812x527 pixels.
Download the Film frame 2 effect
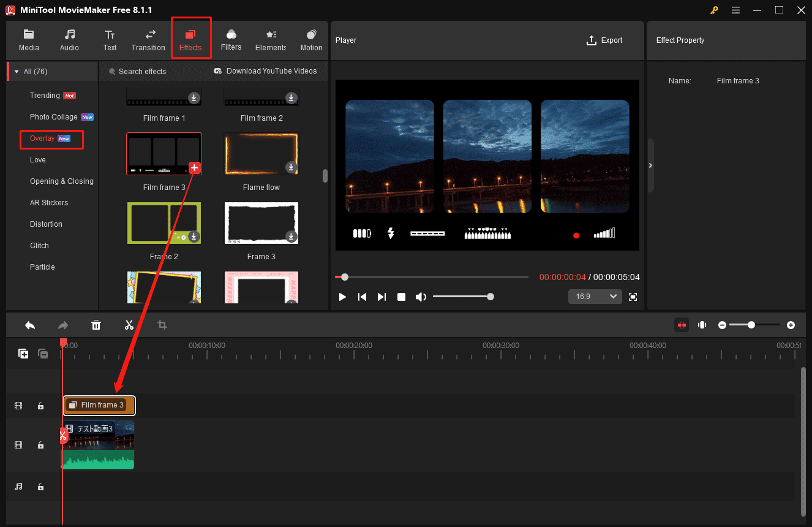[x=291, y=97]
